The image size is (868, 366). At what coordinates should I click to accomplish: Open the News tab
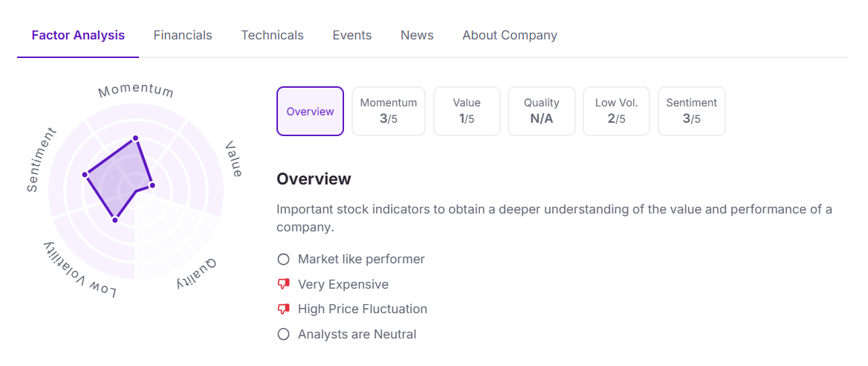pyautogui.click(x=417, y=36)
